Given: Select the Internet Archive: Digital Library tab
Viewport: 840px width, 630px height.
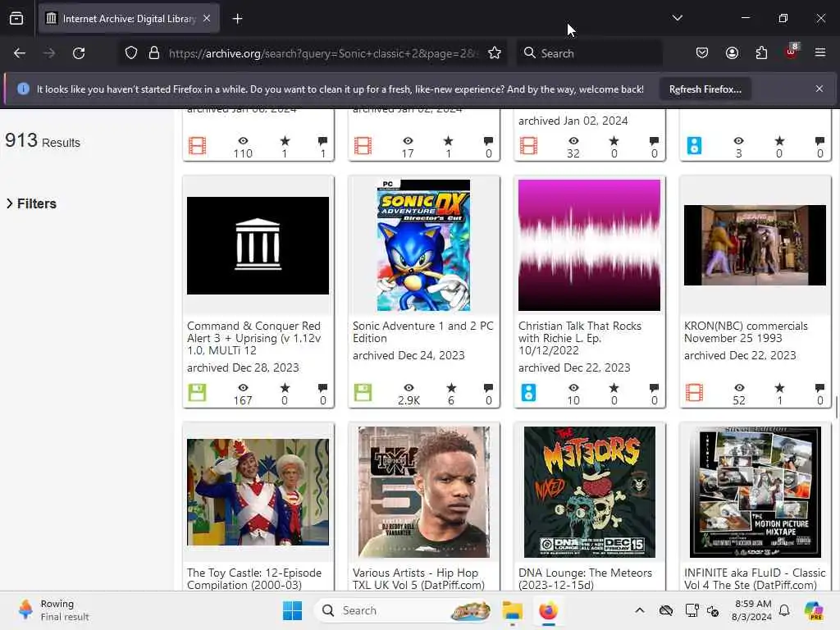Looking at the screenshot, I should pyautogui.click(x=129, y=19).
